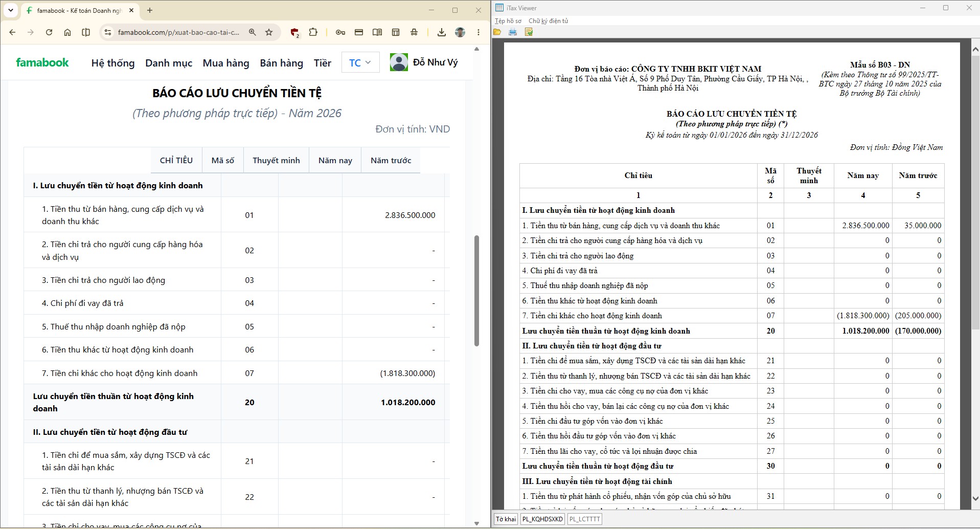Switch to the Tờ khai tab in iTax Viewer
This screenshot has height=529, width=980.
[x=506, y=519]
